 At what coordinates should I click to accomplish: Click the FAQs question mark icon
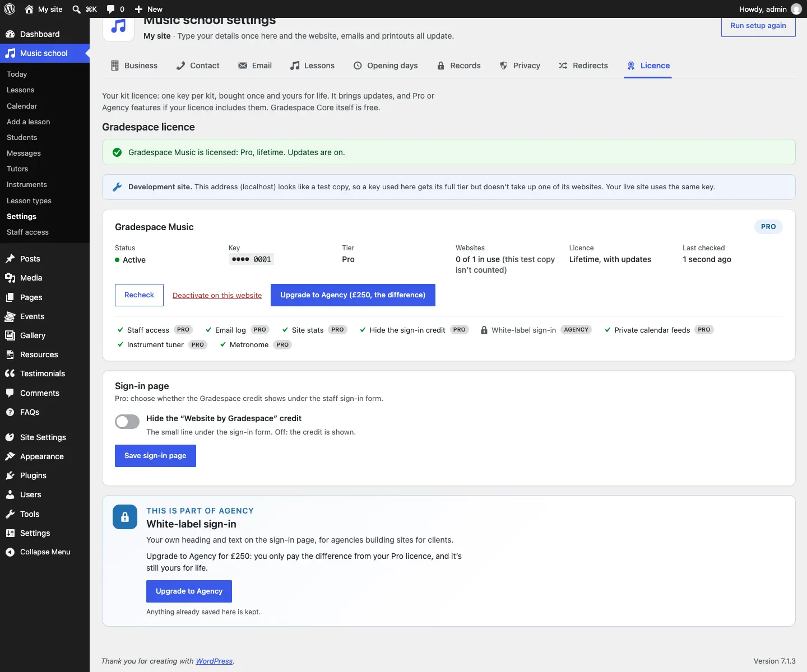(10, 412)
